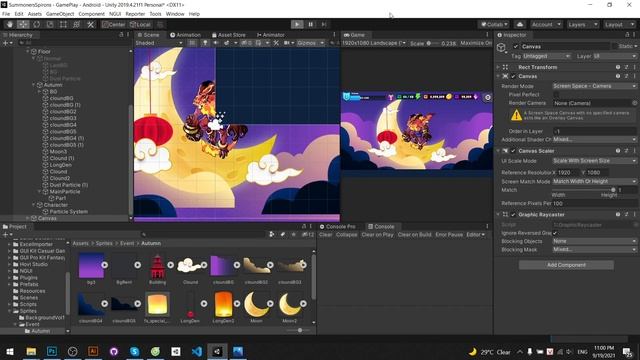Select the Transform tool in the toolbar
This screenshot has width=640, height=360.
pyautogui.click(x=77, y=24)
